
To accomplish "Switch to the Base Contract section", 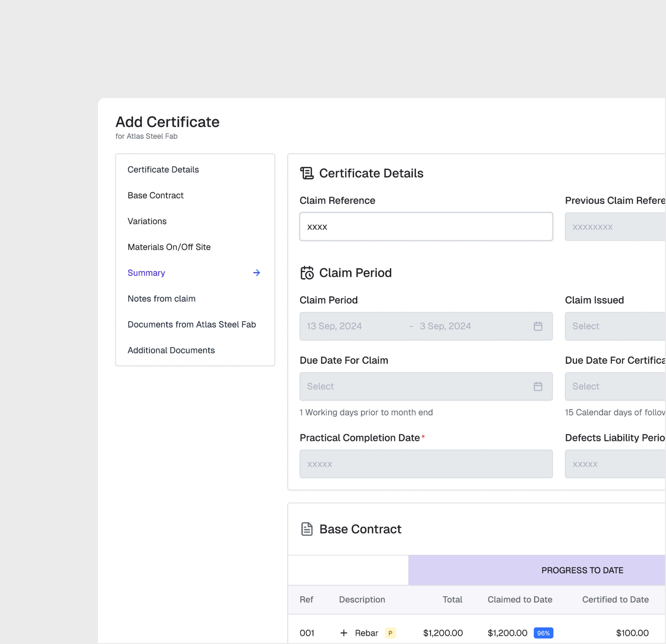I will [155, 195].
